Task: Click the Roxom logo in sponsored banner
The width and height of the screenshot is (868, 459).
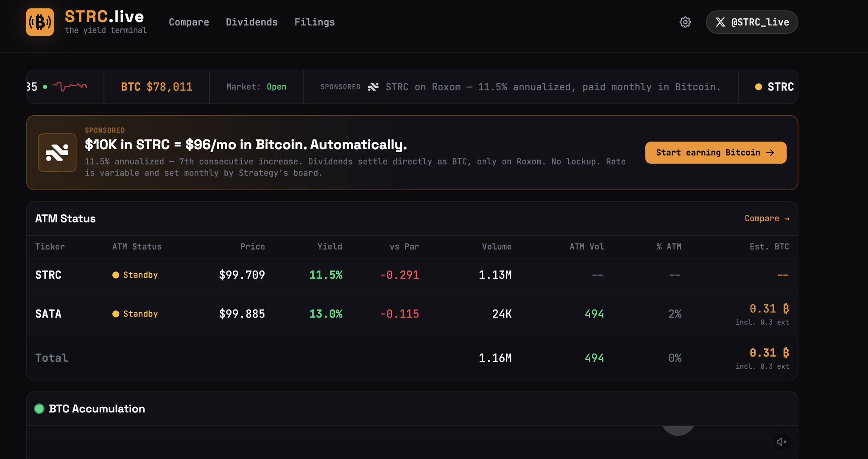Action: (57, 153)
